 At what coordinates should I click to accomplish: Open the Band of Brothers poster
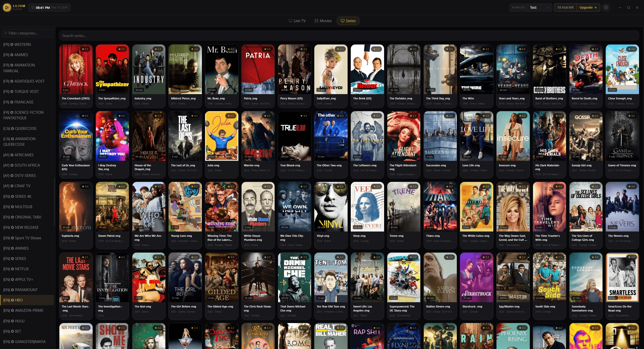(549, 69)
